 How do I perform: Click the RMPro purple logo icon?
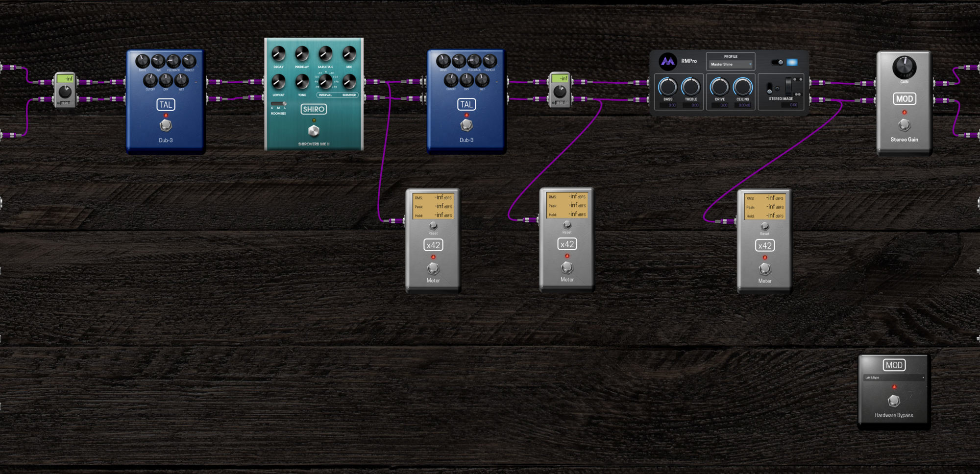click(667, 61)
